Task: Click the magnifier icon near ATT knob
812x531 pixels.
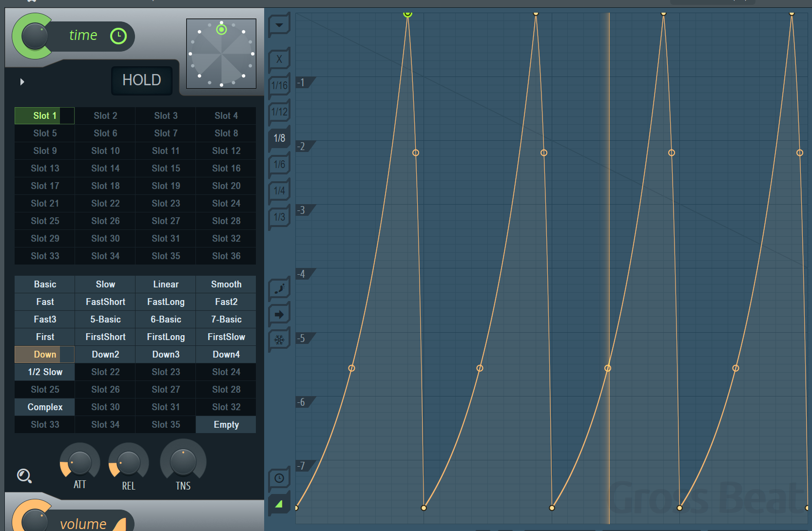Action: [24, 475]
